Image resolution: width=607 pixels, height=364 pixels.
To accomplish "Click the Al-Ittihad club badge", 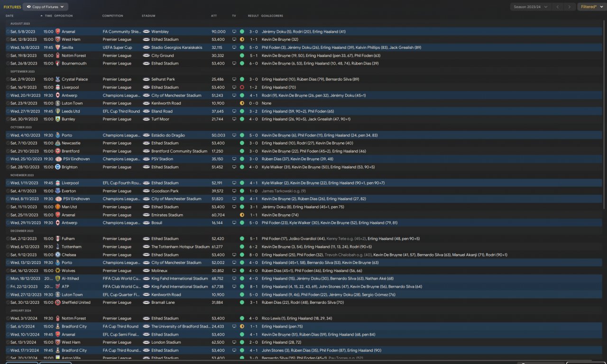I will click(58, 279).
